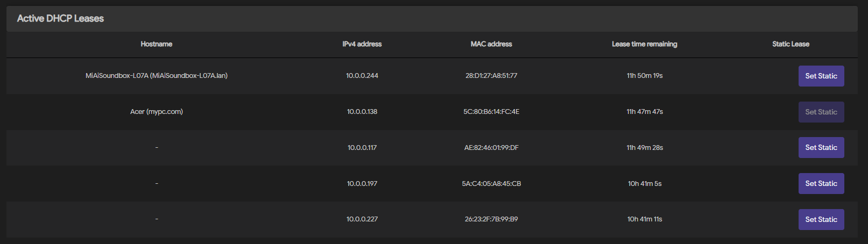Viewport: 868px width, 244px height.
Task: Click IP address 10.0.0.138
Action: click(x=362, y=112)
